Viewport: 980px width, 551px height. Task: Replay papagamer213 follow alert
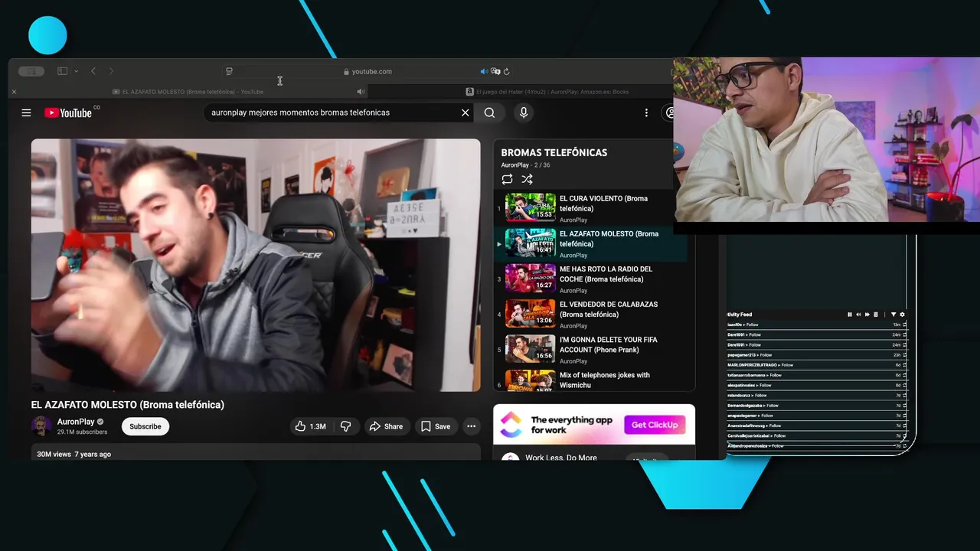(x=905, y=355)
